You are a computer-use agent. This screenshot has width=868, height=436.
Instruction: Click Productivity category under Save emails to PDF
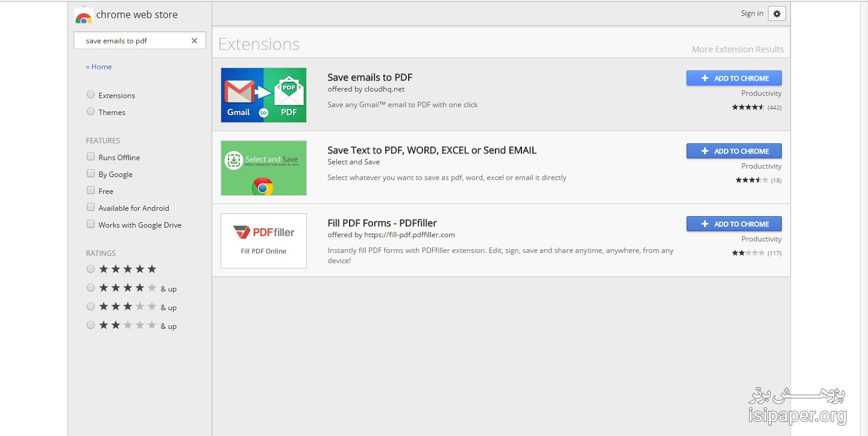pos(761,93)
